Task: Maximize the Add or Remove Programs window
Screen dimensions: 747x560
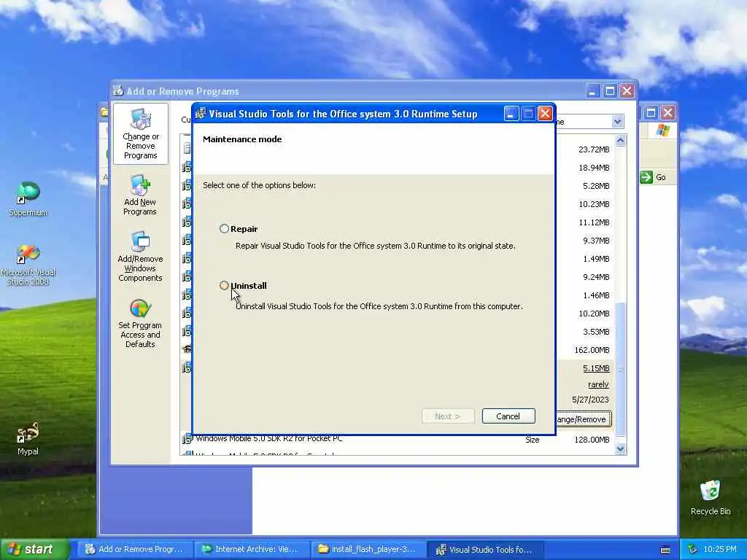Action: [609, 90]
